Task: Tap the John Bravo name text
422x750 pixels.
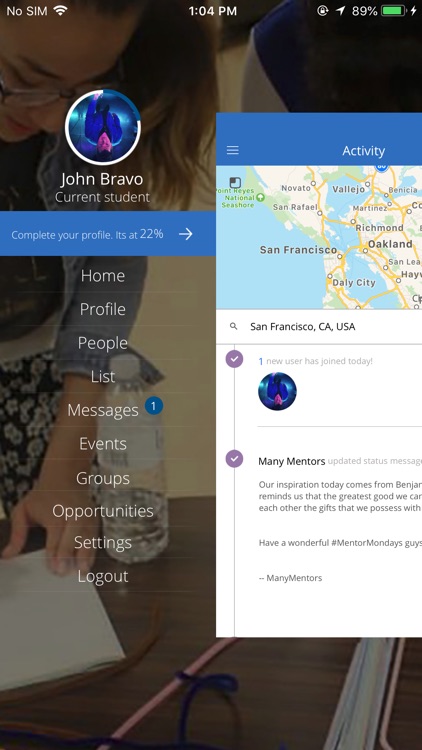Action: coord(102,179)
